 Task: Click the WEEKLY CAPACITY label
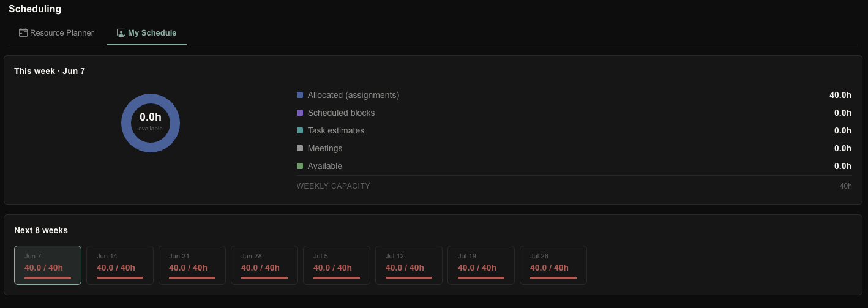click(334, 186)
